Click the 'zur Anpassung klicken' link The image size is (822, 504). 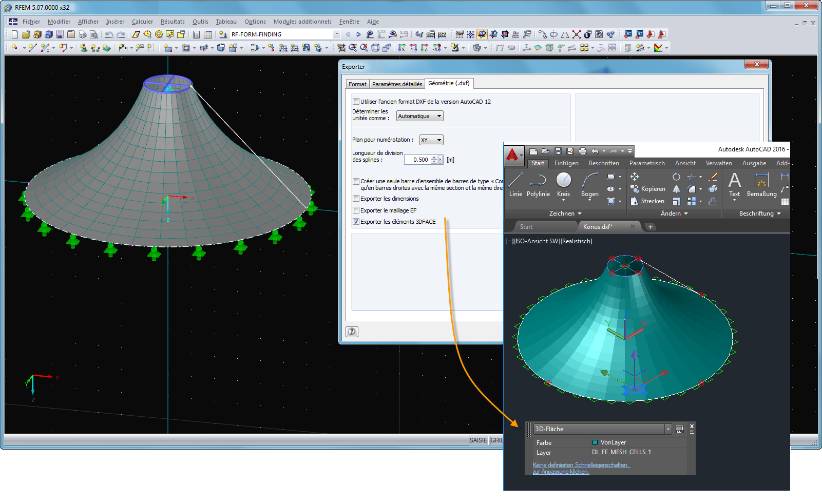tap(560, 472)
